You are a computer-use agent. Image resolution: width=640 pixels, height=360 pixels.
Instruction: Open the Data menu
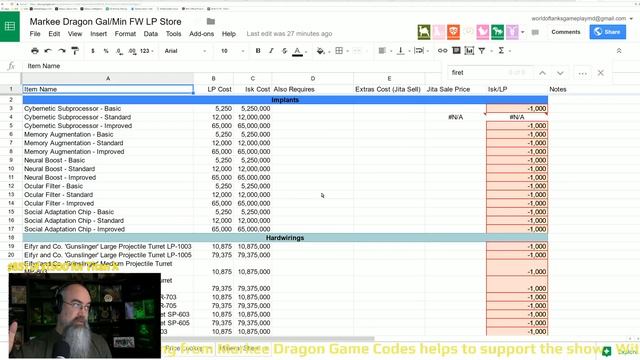[151, 34]
